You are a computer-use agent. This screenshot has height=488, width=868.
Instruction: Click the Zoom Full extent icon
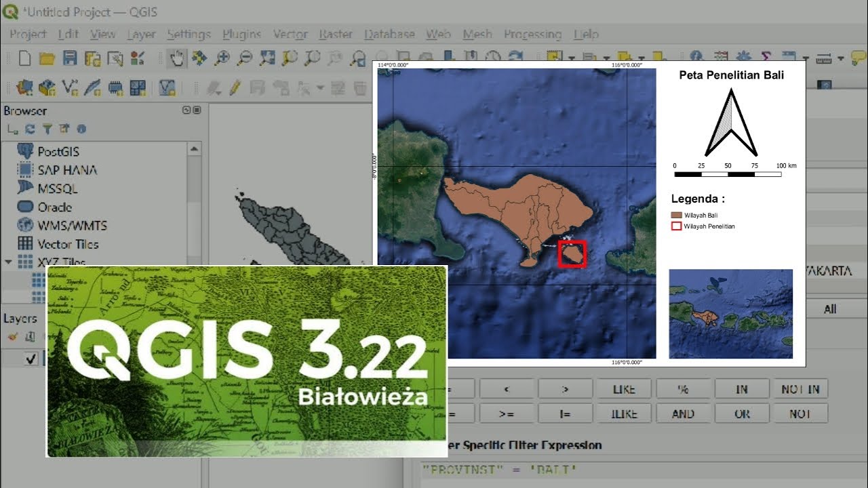click(267, 58)
